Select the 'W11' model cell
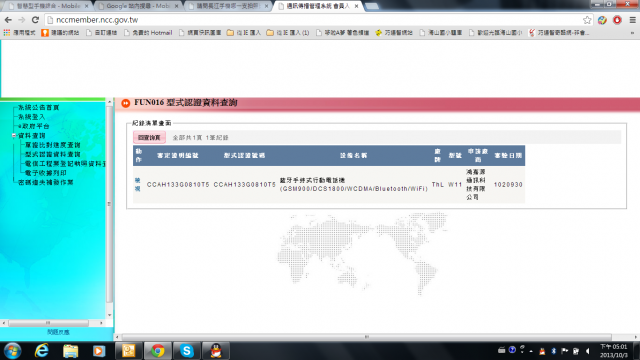640x360 pixels. pos(455,184)
